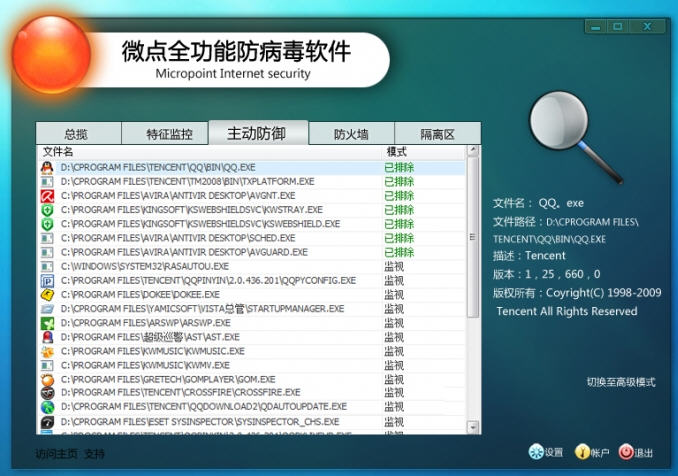Click 已排除 status of QQ.EXE
The image size is (678, 476).
pyautogui.click(x=399, y=168)
